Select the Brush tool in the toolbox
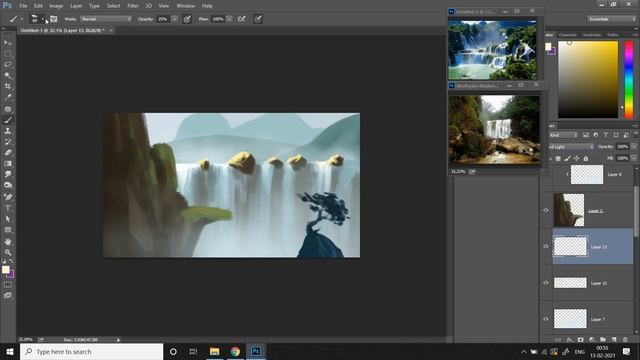Viewport: 640px width, 360px height. point(8,120)
